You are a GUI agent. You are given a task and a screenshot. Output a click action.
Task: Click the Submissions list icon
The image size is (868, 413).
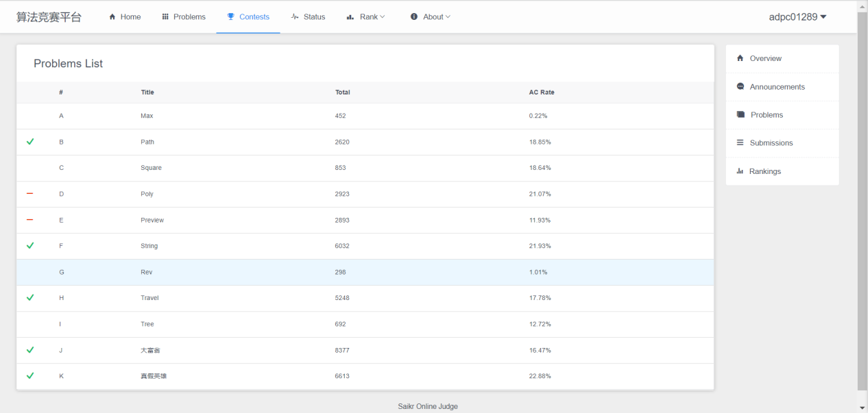[x=740, y=143]
